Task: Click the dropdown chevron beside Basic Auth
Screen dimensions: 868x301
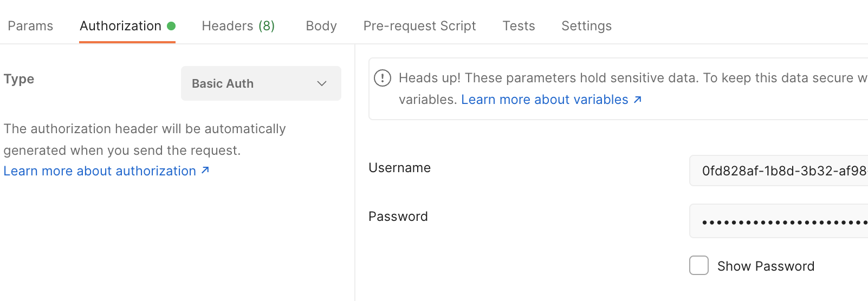Action: point(322,83)
